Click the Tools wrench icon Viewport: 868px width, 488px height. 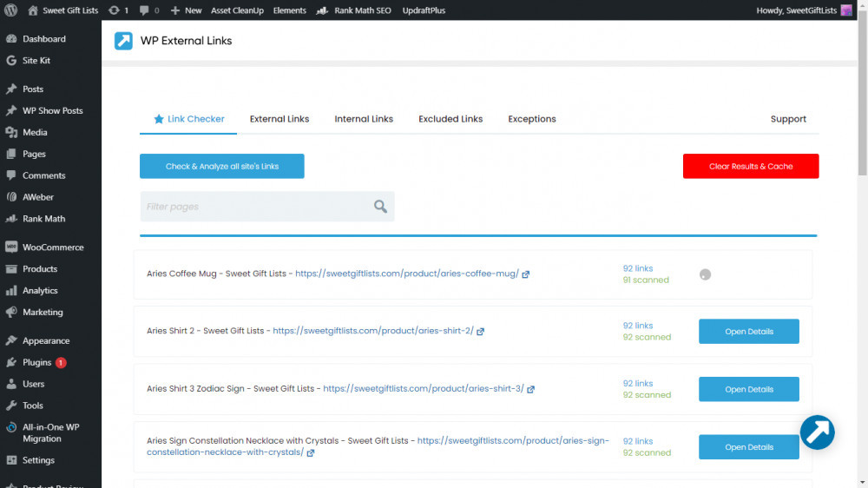(x=11, y=406)
